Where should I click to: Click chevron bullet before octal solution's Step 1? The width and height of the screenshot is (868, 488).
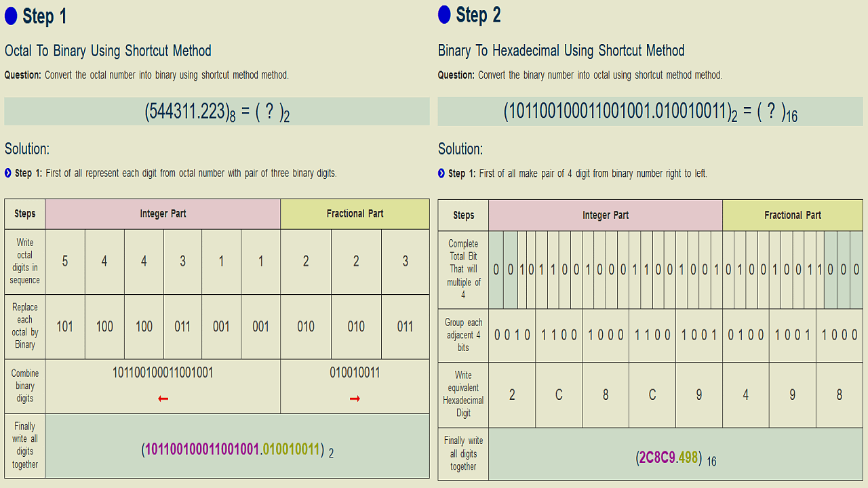click(x=7, y=173)
